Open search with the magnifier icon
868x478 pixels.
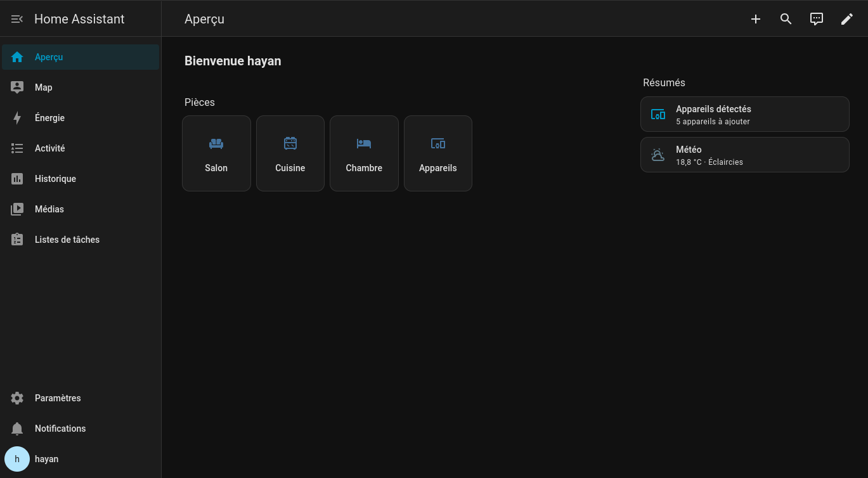pyautogui.click(x=786, y=19)
